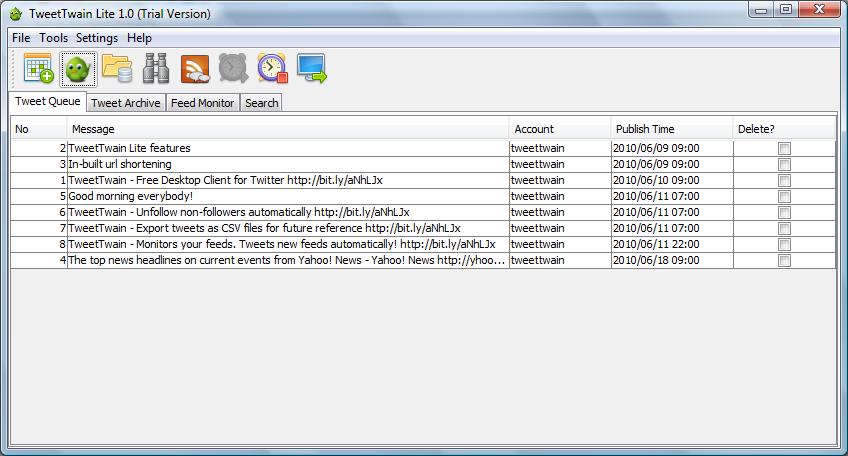The height and width of the screenshot is (456, 848).
Task: Click the monitor with green arrow icon
Action: point(312,69)
